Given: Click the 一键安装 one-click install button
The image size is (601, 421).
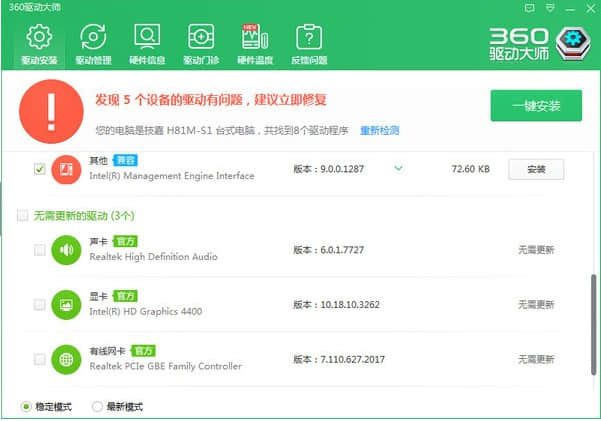Looking at the screenshot, I should 535,106.
